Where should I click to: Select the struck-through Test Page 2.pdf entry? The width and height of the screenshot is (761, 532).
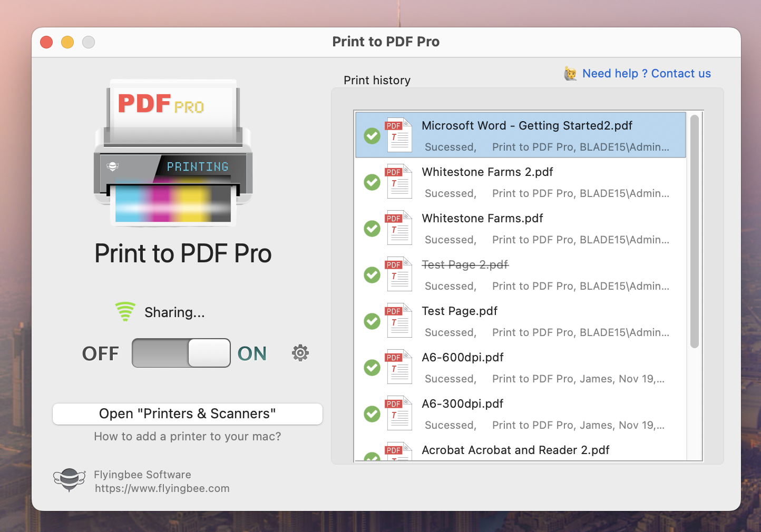tap(521, 274)
